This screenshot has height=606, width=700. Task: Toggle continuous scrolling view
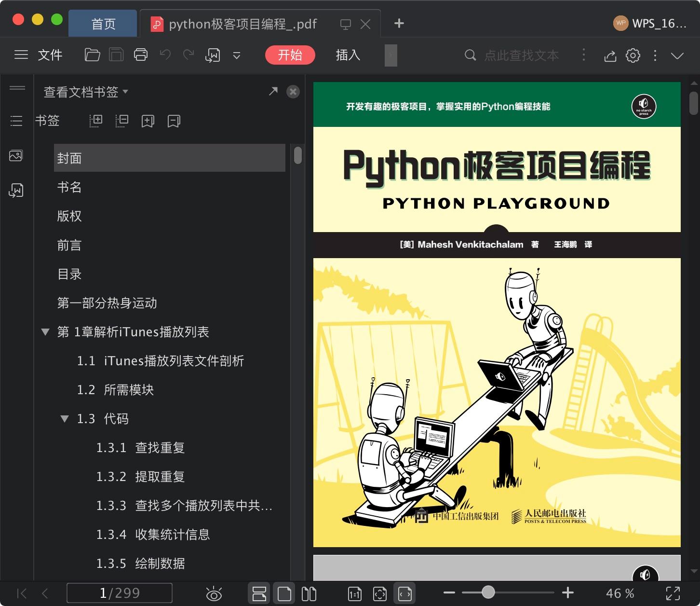[x=259, y=593]
